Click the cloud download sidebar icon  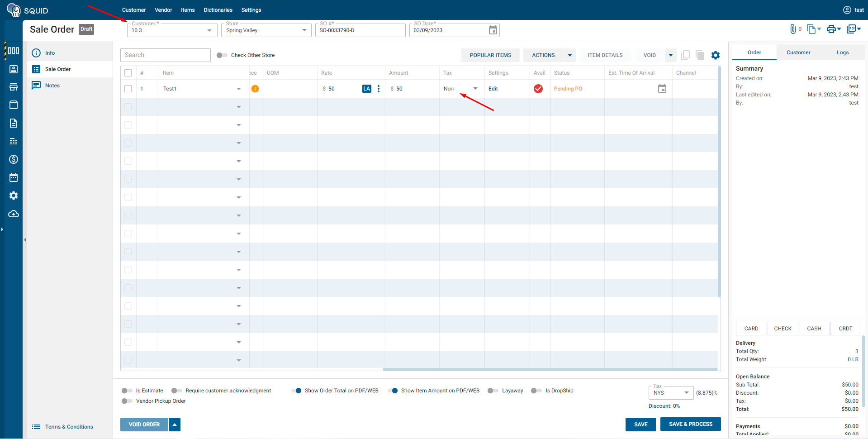(x=14, y=214)
